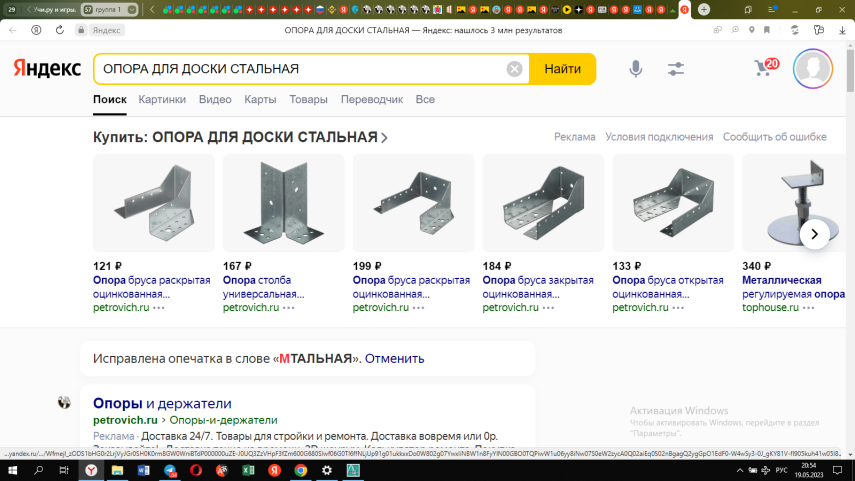The image size is (855, 481).
Task: Switch keyboard language via РУС indicator
Action: 781,470
